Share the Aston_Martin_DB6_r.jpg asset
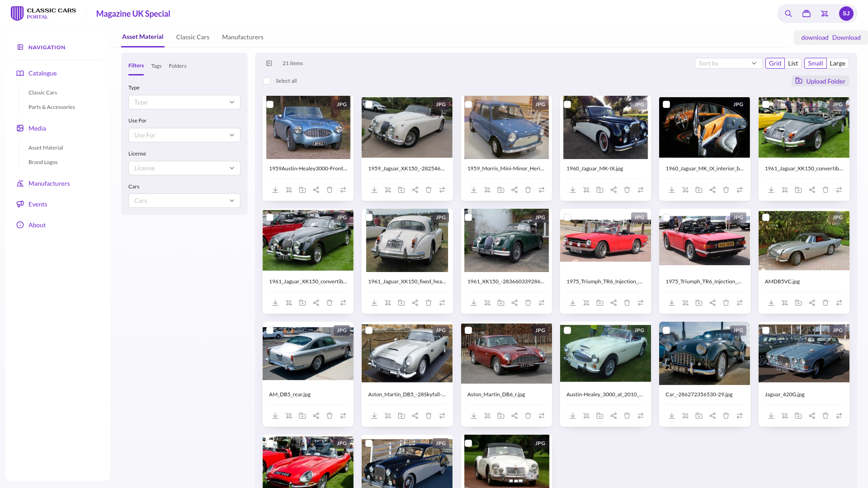 [514, 416]
